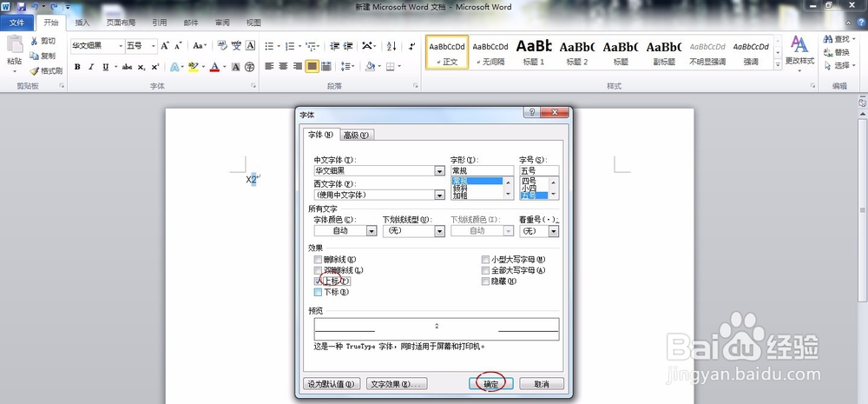Apply Strikethrough from ribbon
The width and height of the screenshot is (868, 404).
coord(128,67)
